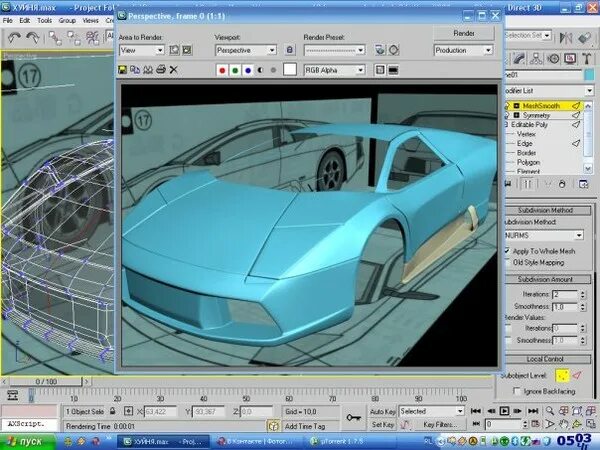The width and height of the screenshot is (600, 450).
Task: Click the Render button
Action: (x=464, y=33)
